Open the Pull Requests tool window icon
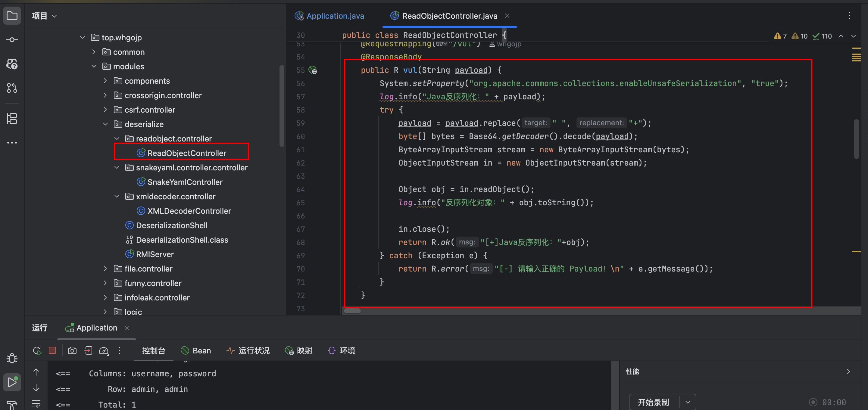This screenshot has height=410, width=868. point(12,88)
